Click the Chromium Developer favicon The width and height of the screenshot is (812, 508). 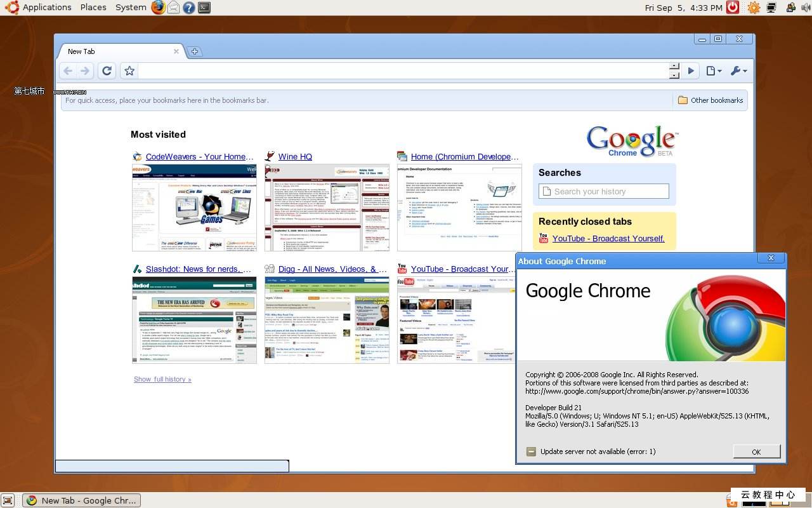pyautogui.click(x=402, y=157)
